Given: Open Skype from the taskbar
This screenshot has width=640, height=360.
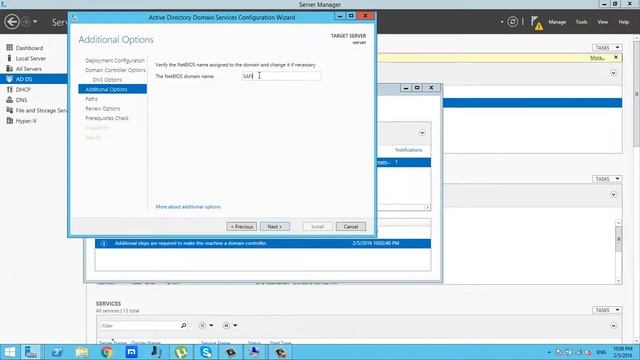Looking at the screenshot, I should pyautogui.click(x=206, y=352).
